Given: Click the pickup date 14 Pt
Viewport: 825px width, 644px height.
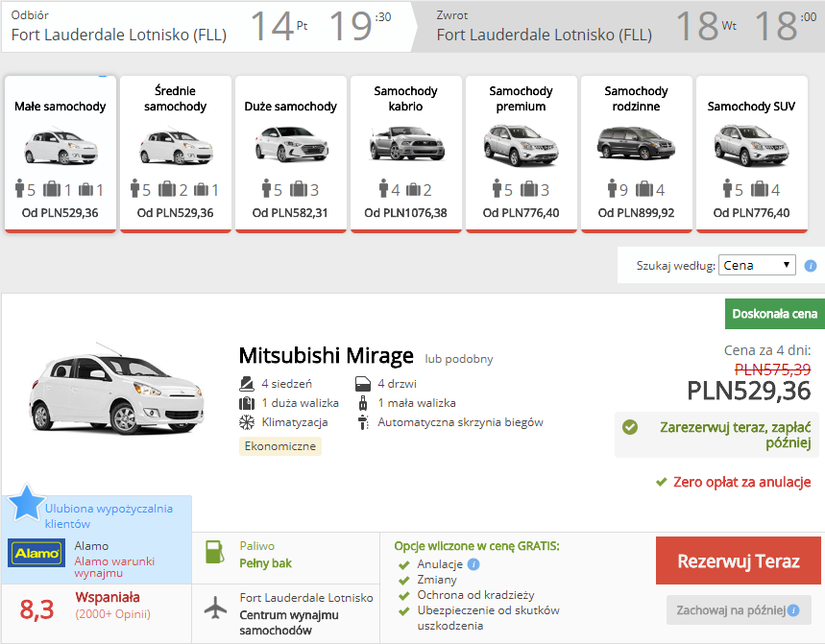Looking at the screenshot, I should click(279, 25).
